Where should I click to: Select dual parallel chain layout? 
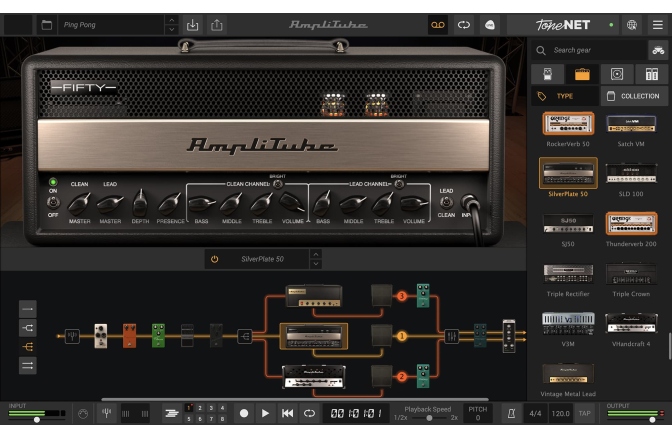point(28,365)
